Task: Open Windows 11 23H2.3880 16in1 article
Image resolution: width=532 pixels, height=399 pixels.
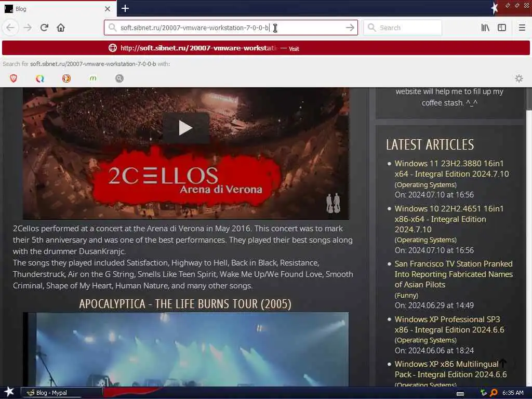Action: click(x=451, y=169)
